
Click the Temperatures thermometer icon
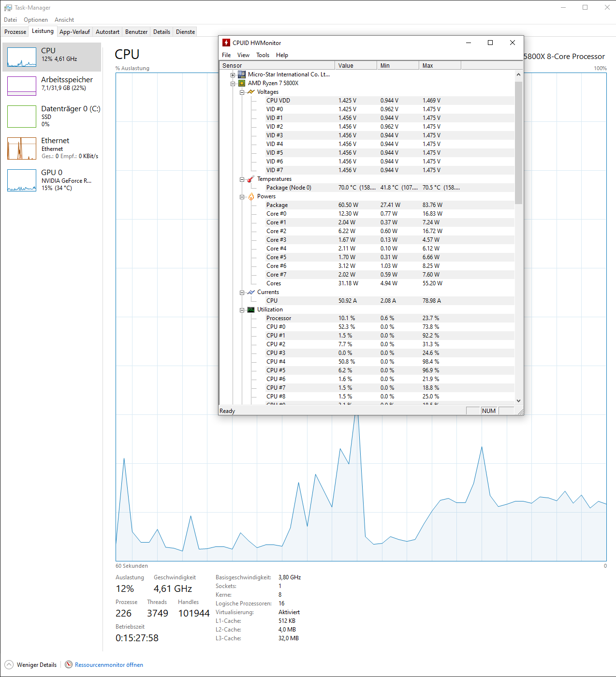[x=251, y=179]
